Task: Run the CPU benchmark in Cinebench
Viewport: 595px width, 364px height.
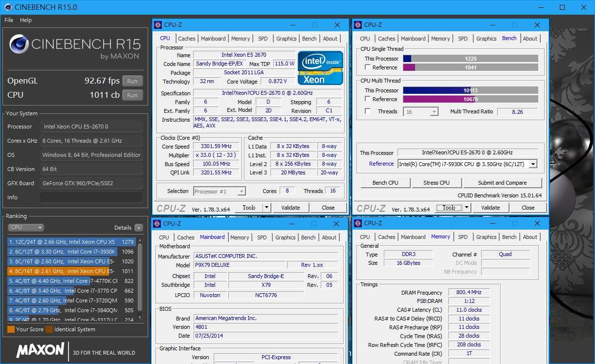Action: 132,95
